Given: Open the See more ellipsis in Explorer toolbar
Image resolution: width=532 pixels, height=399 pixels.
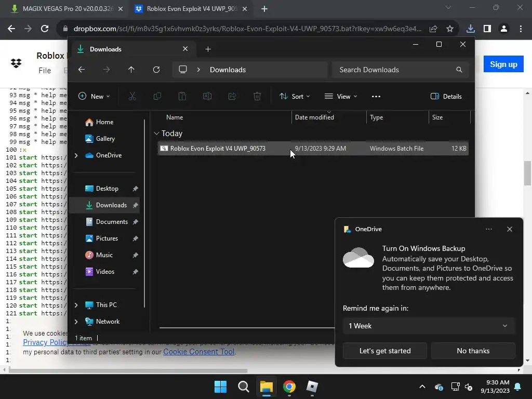Looking at the screenshot, I should [376, 96].
